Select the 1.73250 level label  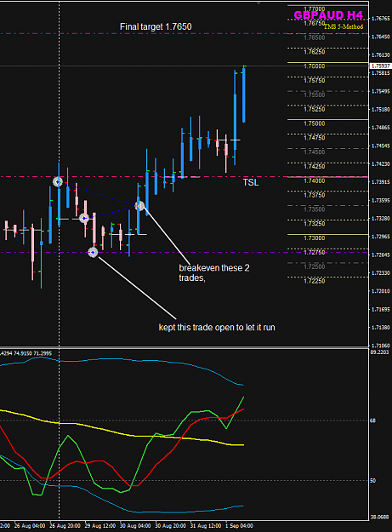(x=314, y=224)
